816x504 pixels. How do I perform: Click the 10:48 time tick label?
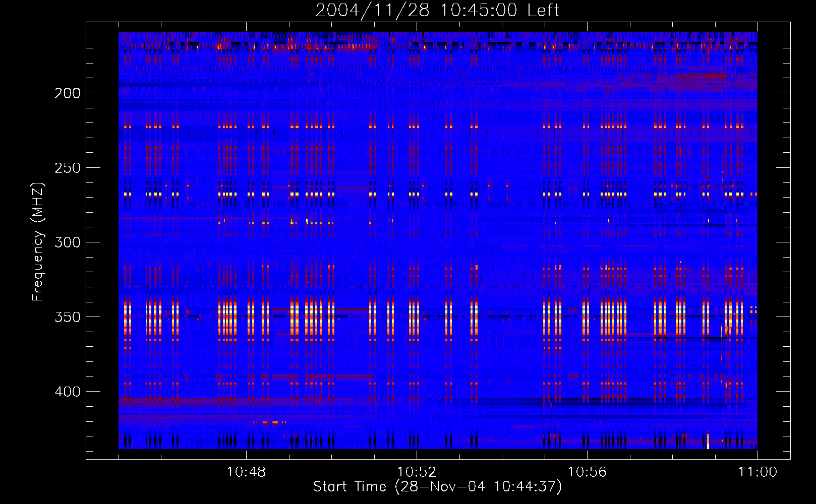pyautogui.click(x=246, y=472)
